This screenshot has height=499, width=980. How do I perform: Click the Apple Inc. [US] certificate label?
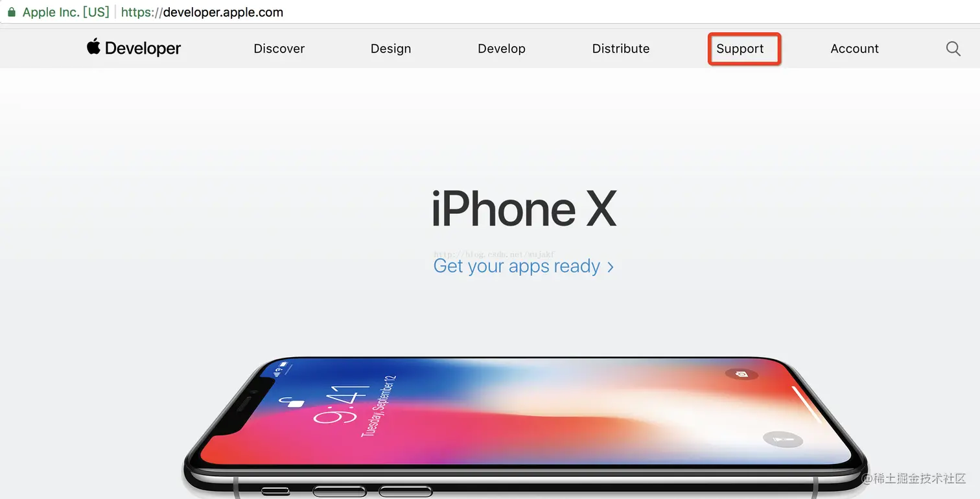[65, 12]
